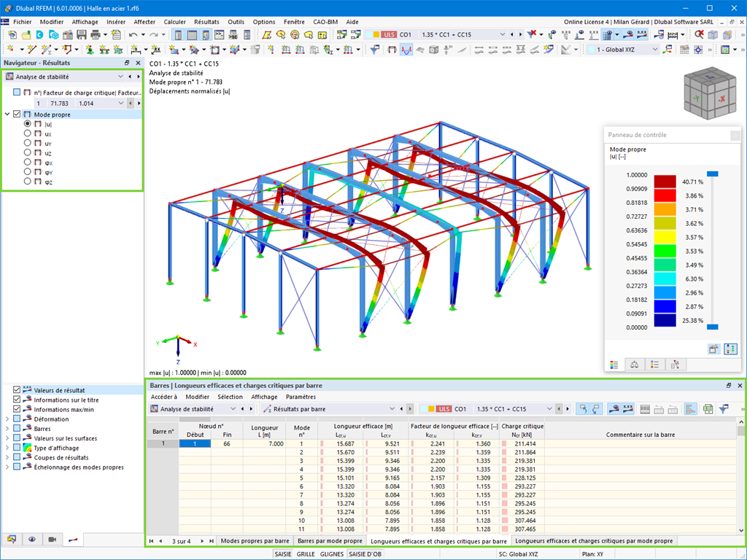The width and height of the screenshot is (747, 560).
Task: Select the uY displacement radio button
Action: [x=28, y=143]
